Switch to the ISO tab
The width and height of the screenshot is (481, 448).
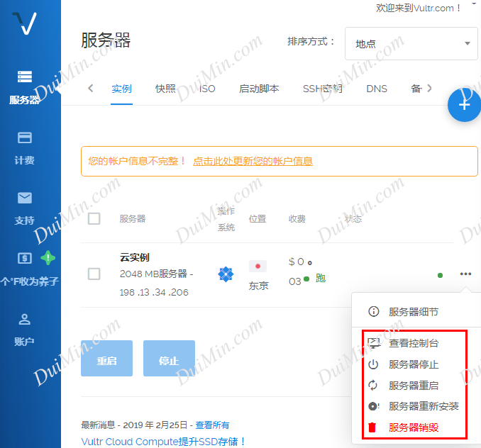point(207,89)
